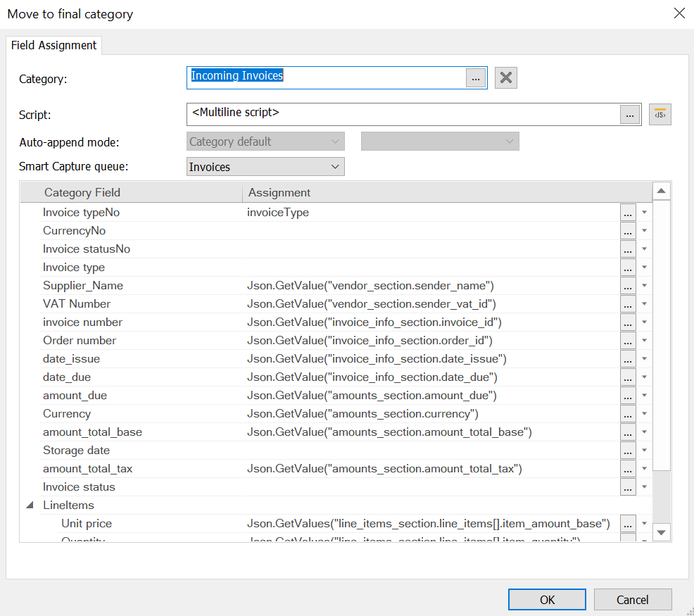694x616 pixels.
Task: Select the sender_name Json.GetValue assignment
Action: (x=370, y=286)
